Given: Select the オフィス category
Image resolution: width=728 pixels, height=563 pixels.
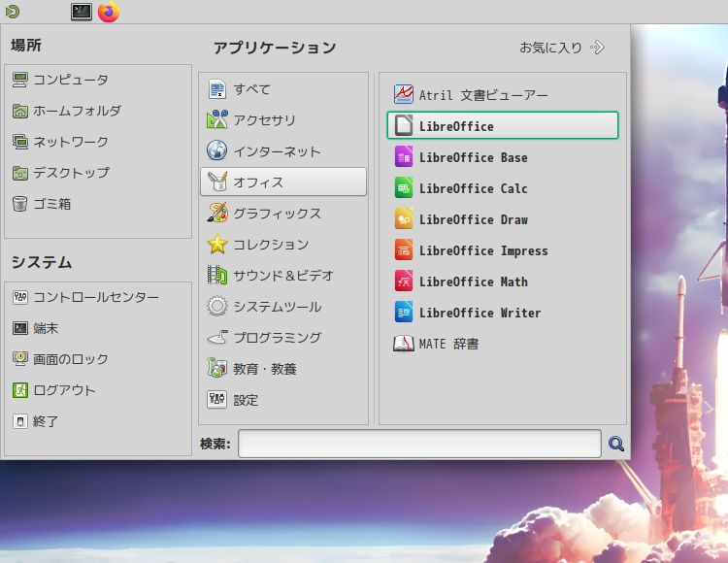Looking at the screenshot, I should [283, 182].
